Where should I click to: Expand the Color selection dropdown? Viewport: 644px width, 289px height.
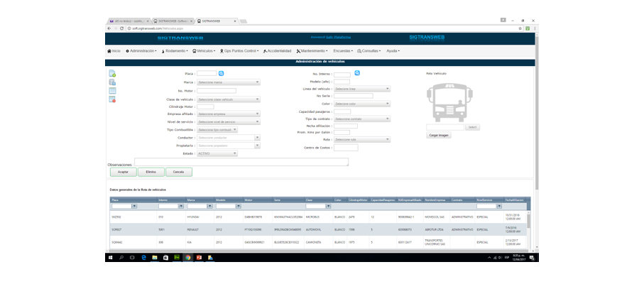(361, 104)
